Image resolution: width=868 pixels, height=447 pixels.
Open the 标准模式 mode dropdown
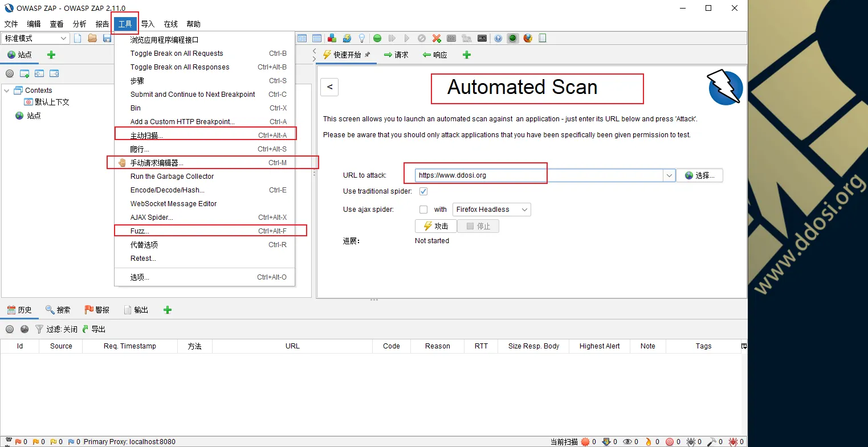pos(35,38)
